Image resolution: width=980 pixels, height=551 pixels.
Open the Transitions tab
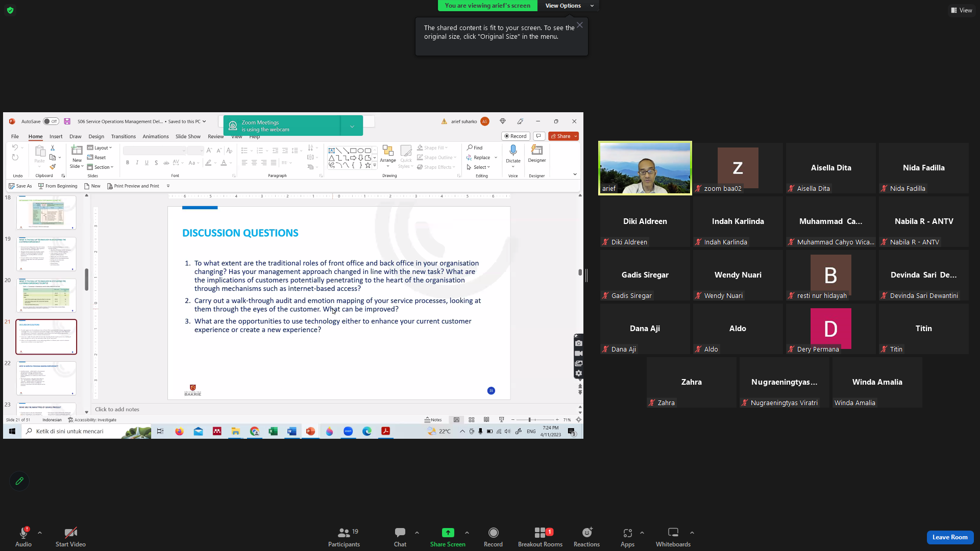pos(124,137)
